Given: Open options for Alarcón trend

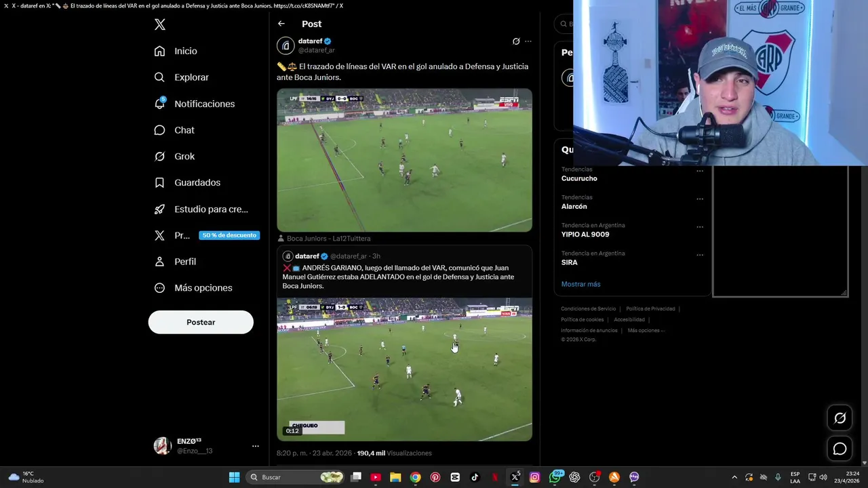Looking at the screenshot, I should coord(700,199).
